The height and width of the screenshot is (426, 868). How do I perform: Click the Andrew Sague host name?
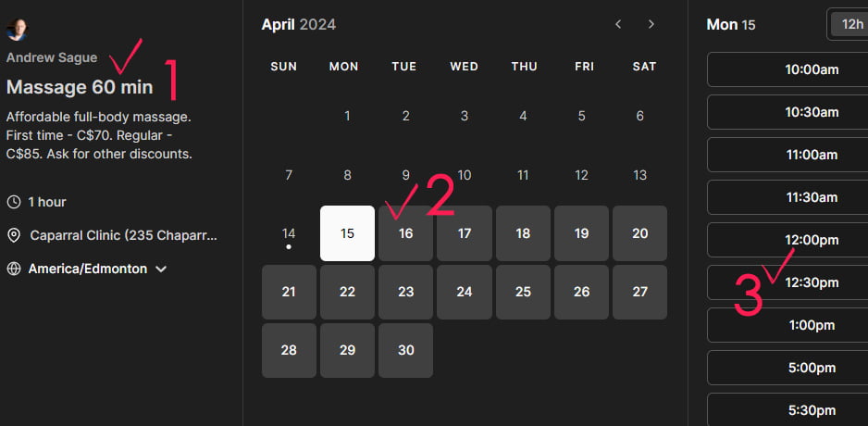point(52,57)
